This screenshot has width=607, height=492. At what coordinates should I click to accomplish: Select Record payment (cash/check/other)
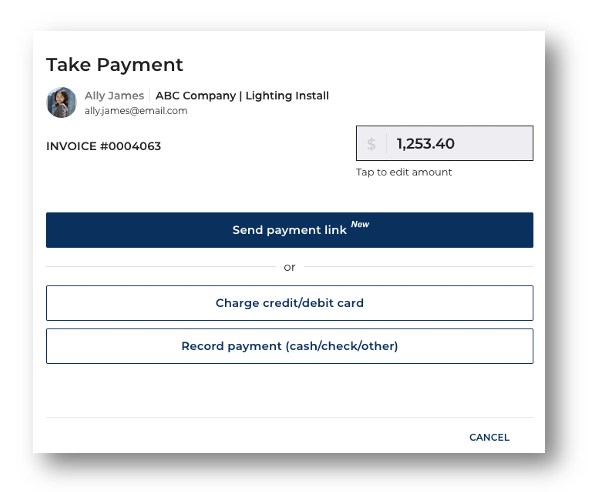coord(290,346)
